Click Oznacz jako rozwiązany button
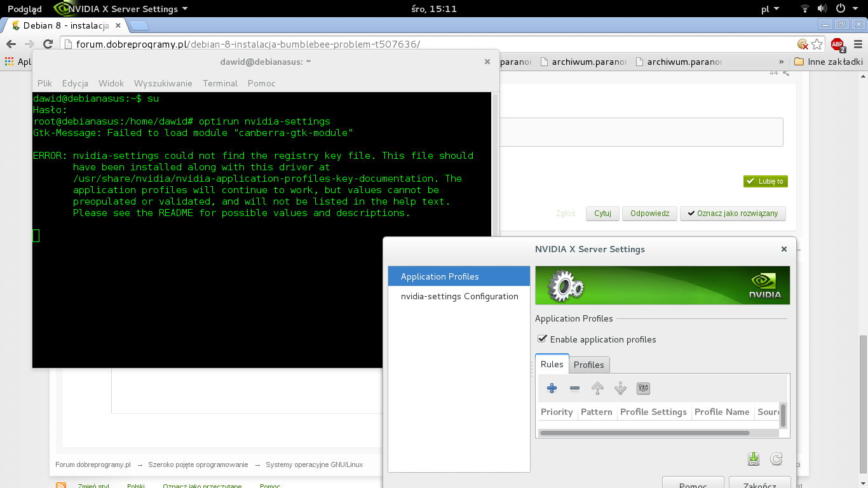The image size is (868, 488). [733, 213]
